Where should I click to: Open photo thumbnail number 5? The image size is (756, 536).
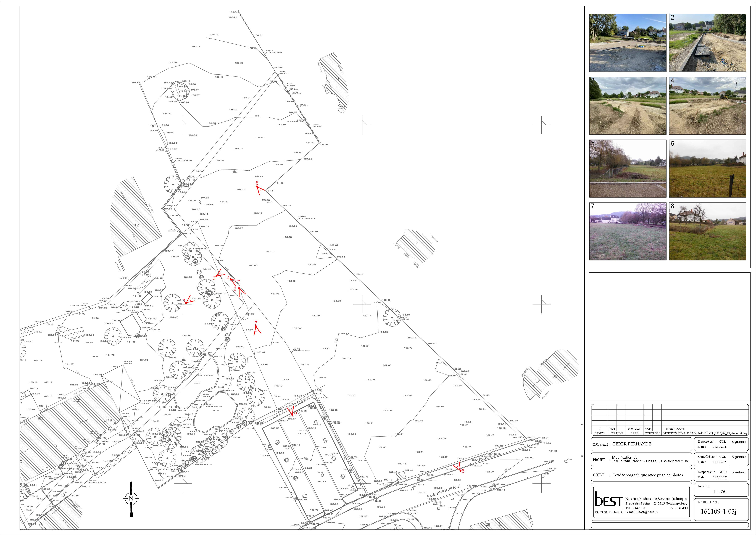628,169
